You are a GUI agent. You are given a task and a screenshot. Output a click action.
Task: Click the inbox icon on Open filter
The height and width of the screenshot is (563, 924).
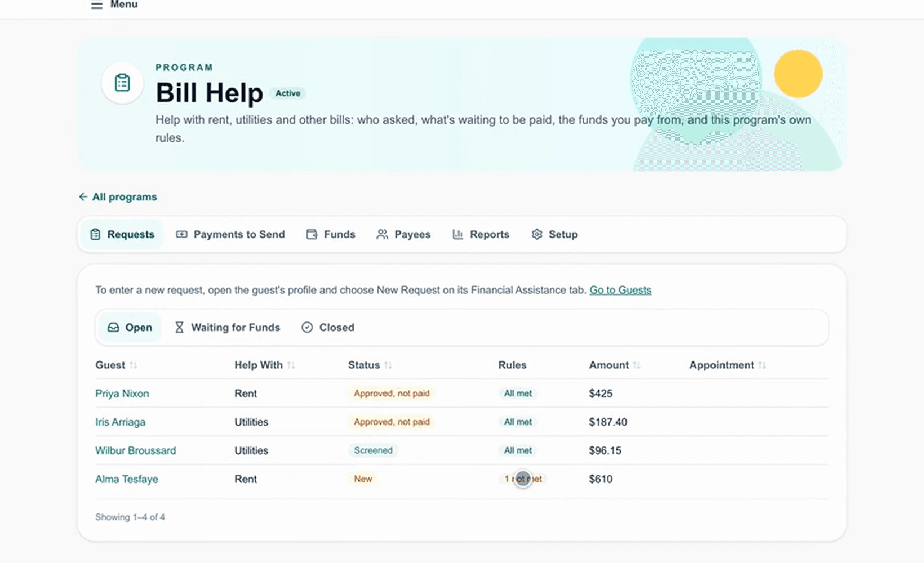113,327
